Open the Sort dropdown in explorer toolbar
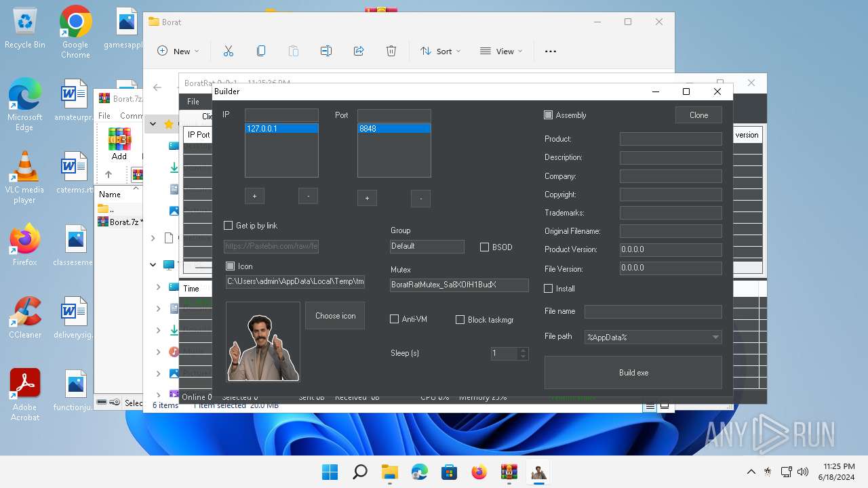 click(x=440, y=51)
